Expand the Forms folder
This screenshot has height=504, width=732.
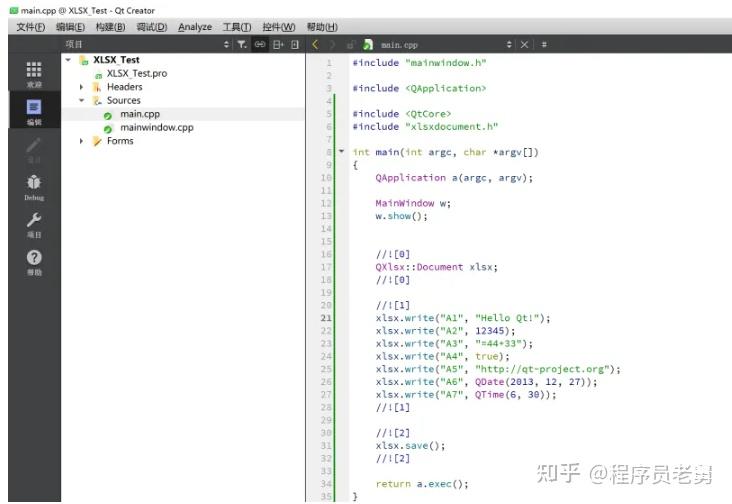coord(82,141)
